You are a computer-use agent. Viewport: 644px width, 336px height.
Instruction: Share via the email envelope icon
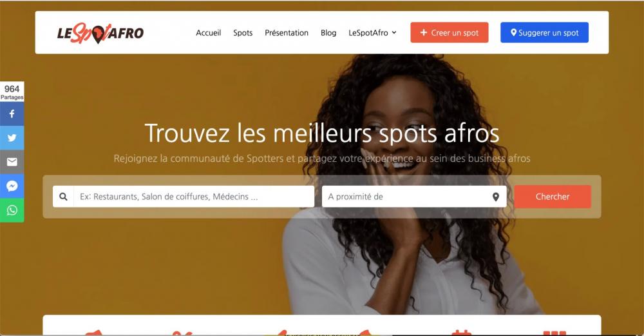(x=12, y=162)
